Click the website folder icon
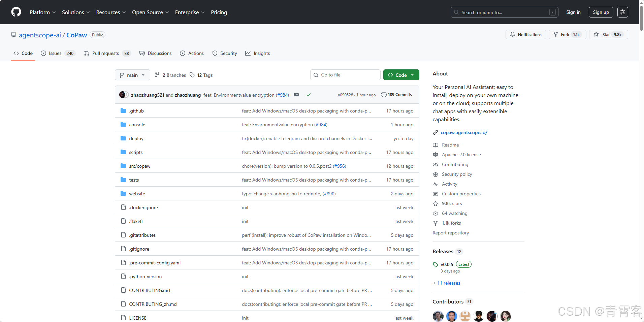Viewport: 644px width, 322px height. 123,194
